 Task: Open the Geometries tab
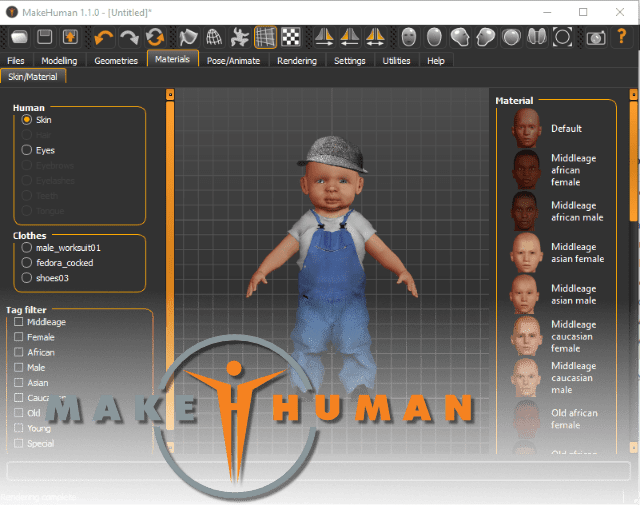[x=116, y=60]
